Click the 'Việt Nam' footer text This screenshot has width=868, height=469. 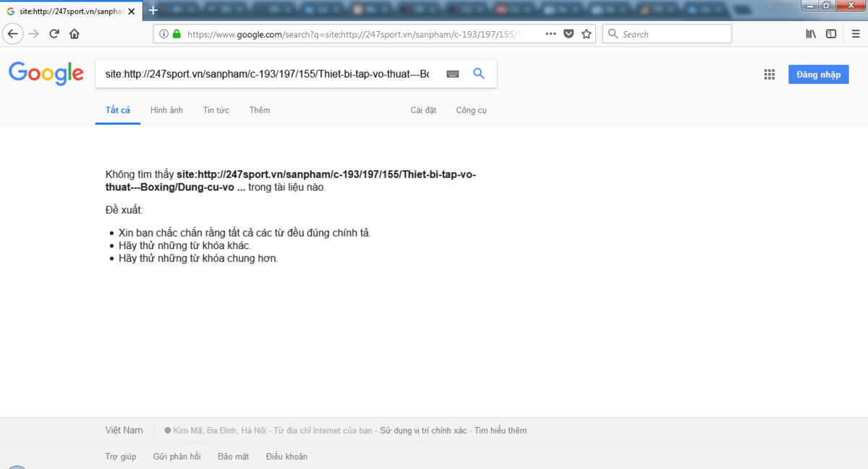(124, 430)
